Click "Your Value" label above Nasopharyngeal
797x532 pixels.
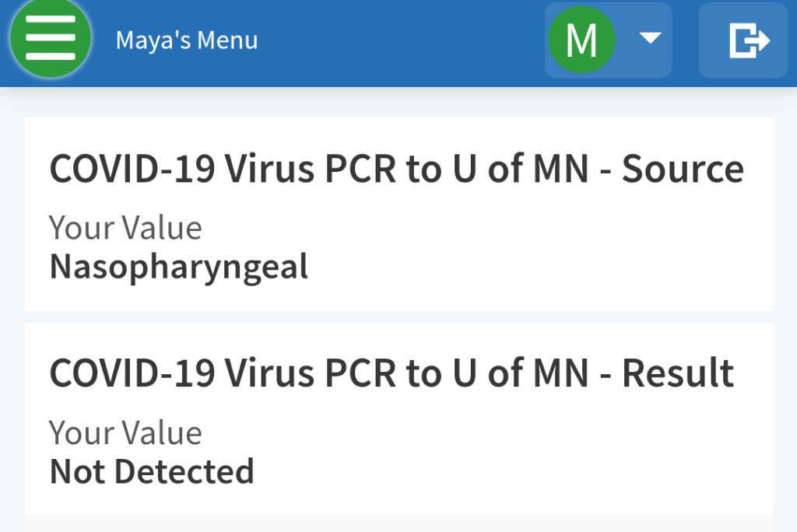tap(125, 228)
